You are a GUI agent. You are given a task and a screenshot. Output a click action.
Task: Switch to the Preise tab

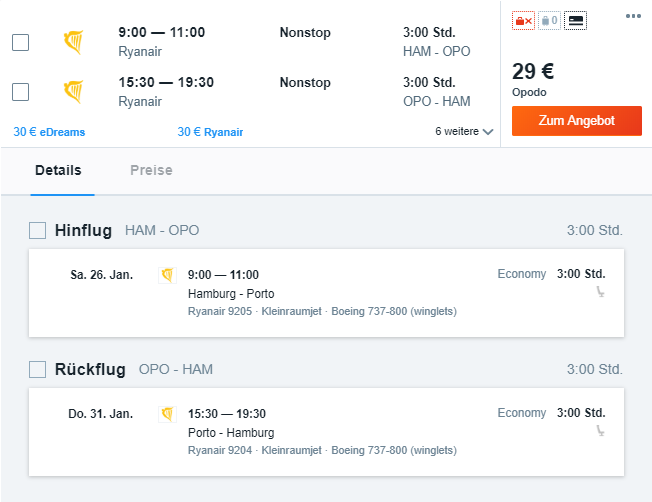151,170
